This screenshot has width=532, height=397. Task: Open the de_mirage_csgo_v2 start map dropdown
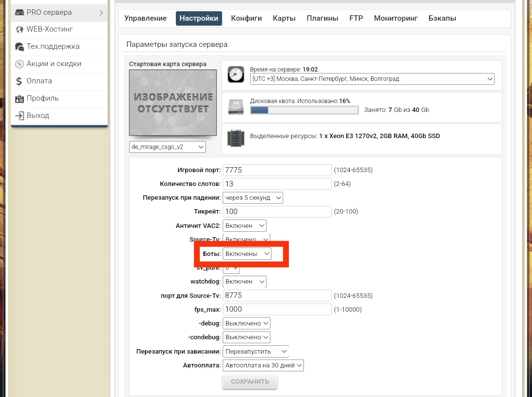point(167,147)
